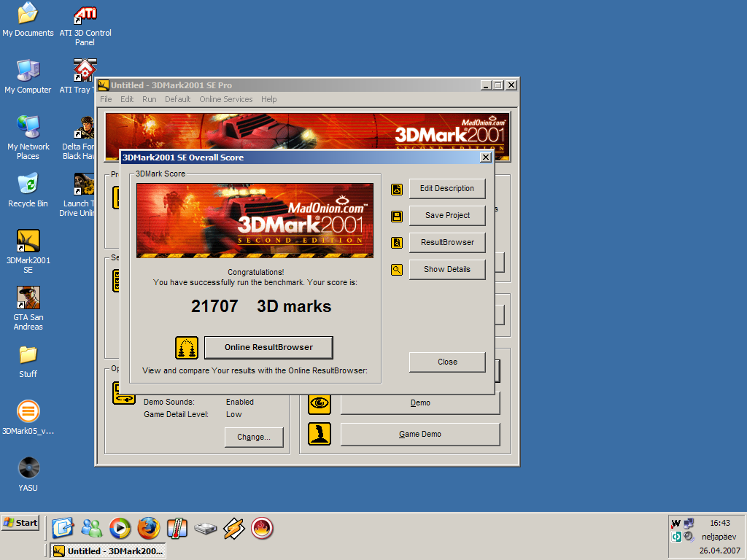Click the Edit Description icon
747x560 pixels.
(397, 189)
